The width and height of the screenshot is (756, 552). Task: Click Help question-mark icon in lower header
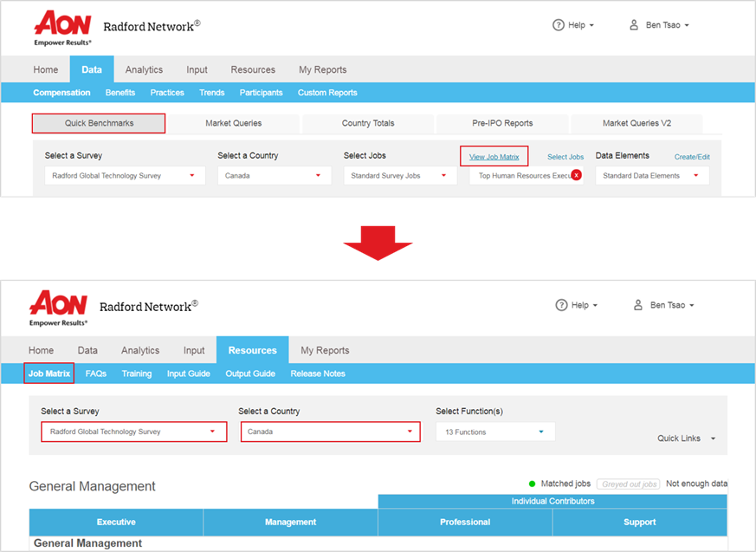pos(561,305)
